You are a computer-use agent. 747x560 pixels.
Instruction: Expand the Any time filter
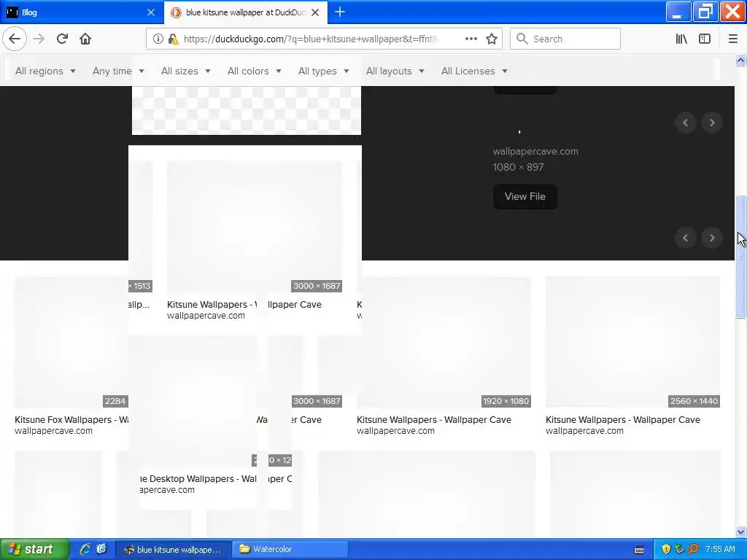point(118,71)
